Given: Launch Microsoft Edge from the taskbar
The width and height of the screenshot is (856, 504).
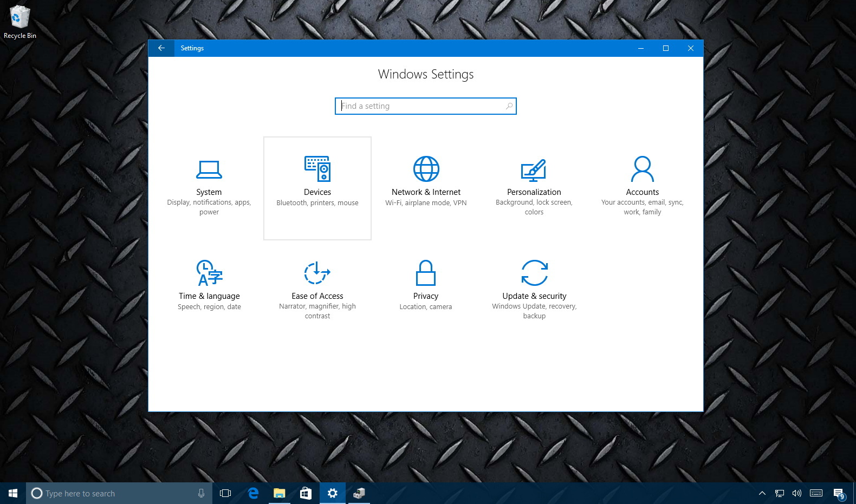Looking at the screenshot, I should pos(253,493).
